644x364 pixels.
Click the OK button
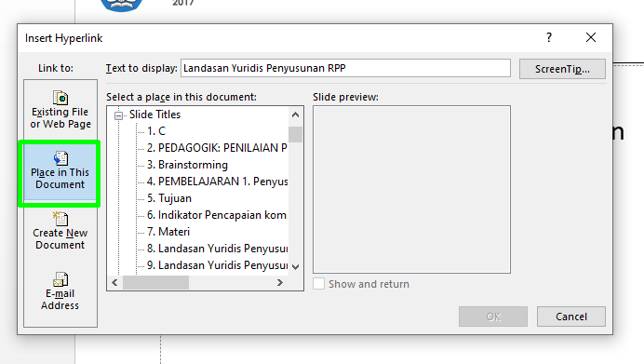(x=493, y=317)
